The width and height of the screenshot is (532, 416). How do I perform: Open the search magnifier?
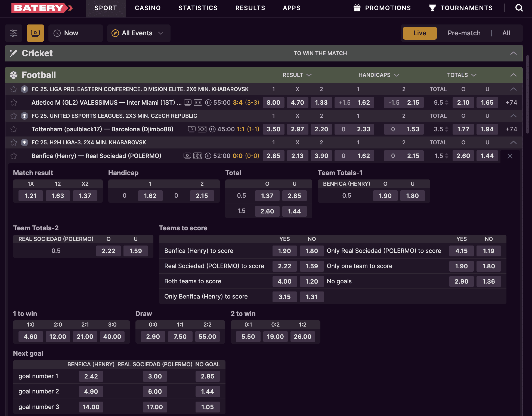coord(519,8)
